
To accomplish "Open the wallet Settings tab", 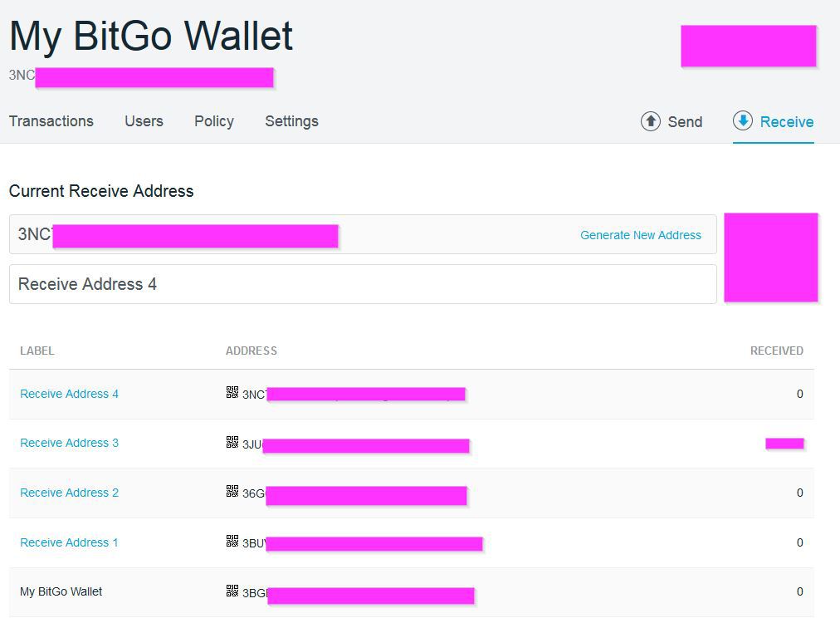I will click(x=292, y=122).
